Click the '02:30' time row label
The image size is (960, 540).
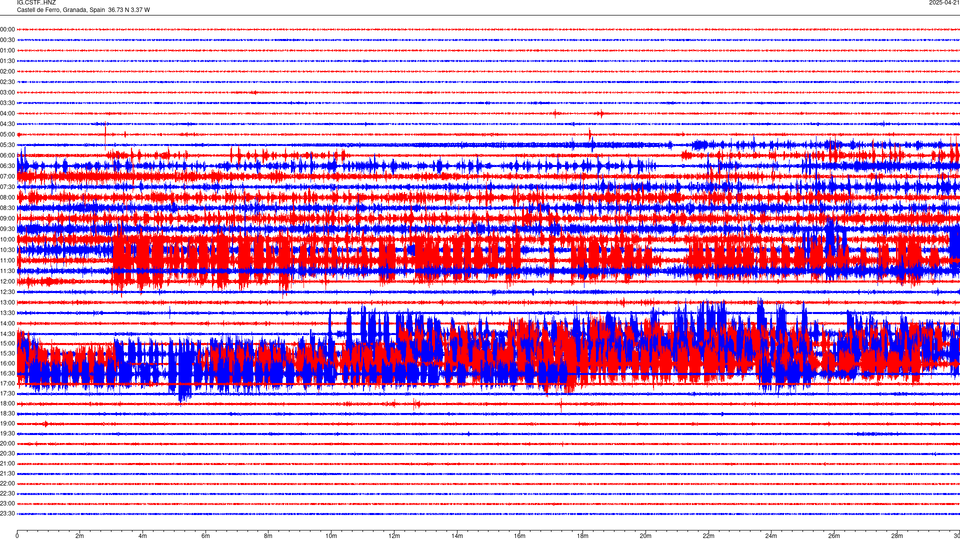(x=7, y=81)
